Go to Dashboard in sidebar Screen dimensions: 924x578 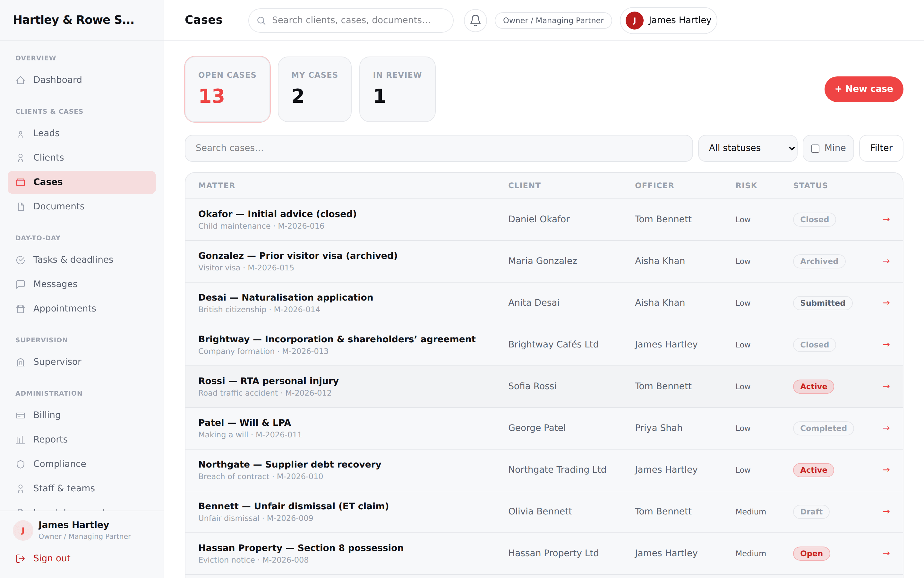click(x=82, y=80)
